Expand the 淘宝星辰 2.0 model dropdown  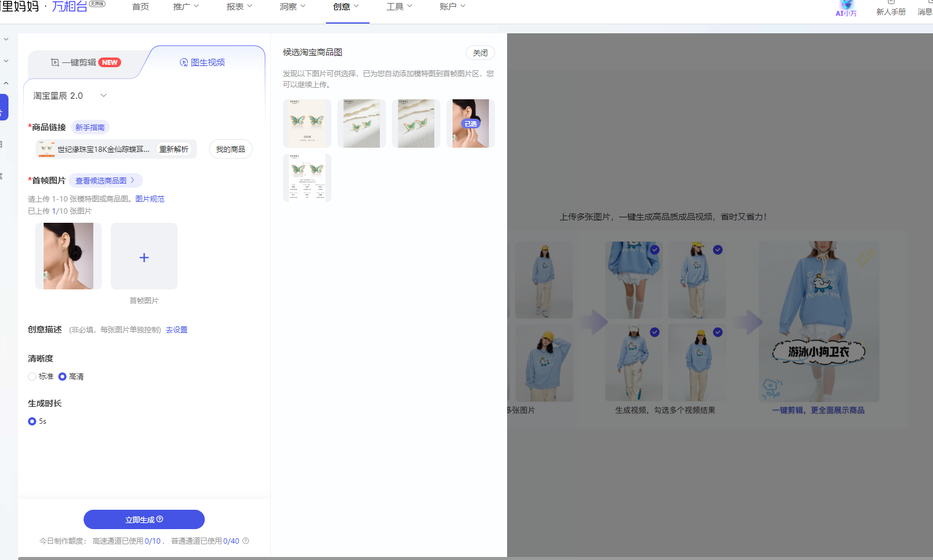pos(104,96)
